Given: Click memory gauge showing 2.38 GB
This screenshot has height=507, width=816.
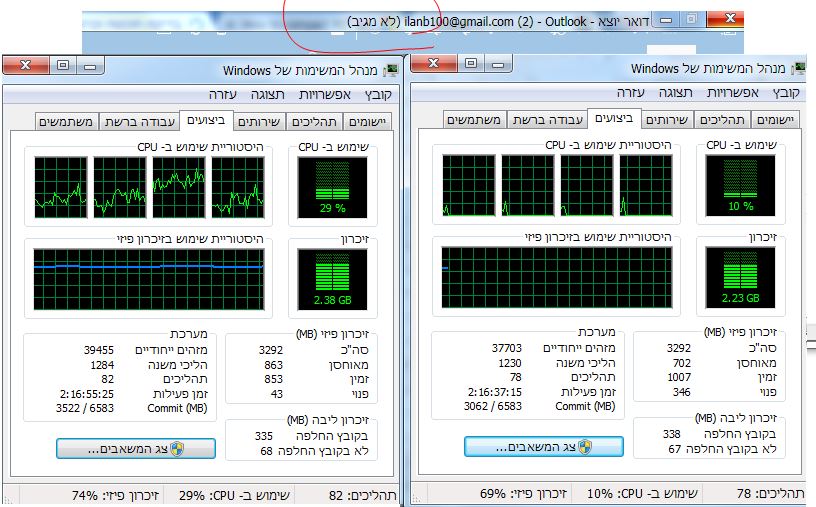Looking at the screenshot, I should (x=333, y=280).
